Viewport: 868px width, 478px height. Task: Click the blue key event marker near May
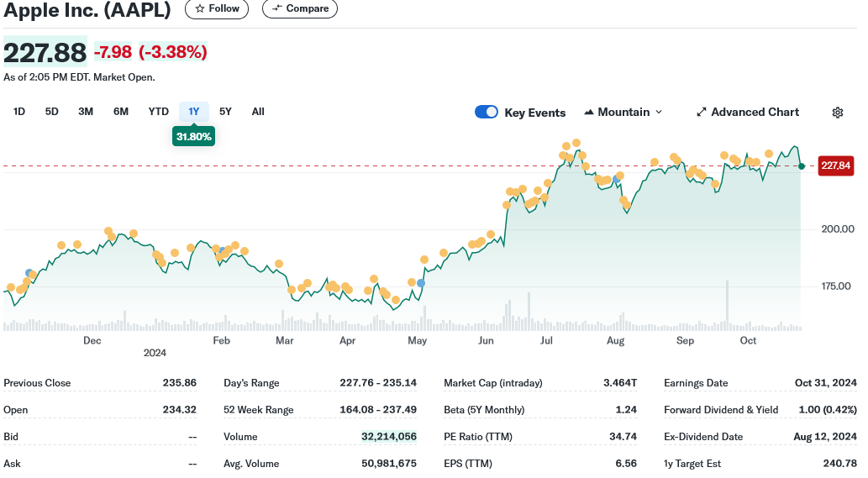click(x=421, y=283)
